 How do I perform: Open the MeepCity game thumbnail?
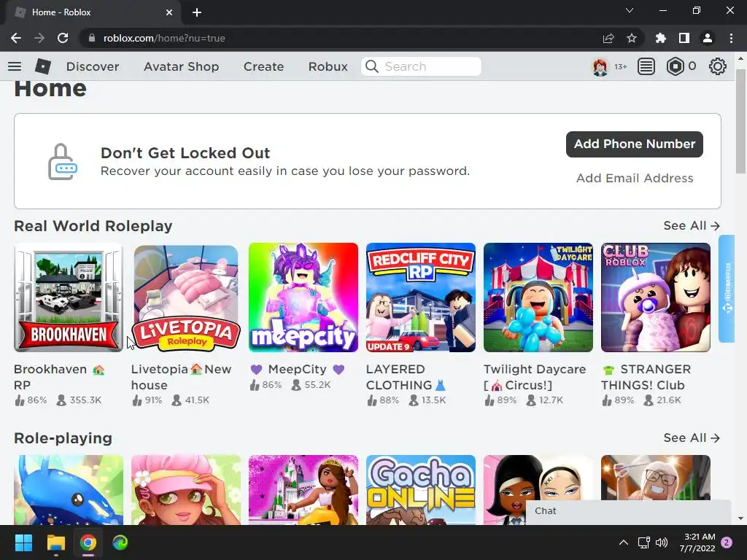(303, 297)
